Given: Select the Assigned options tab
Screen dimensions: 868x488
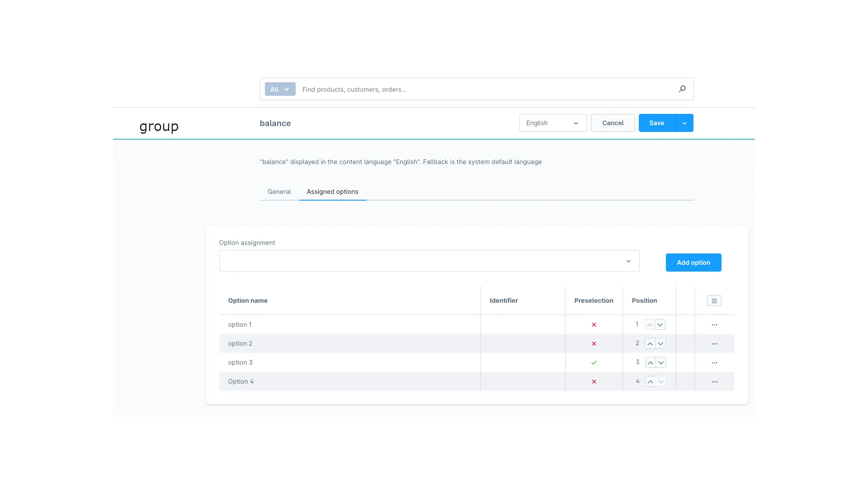Looking at the screenshot, I should click(x=332, y=192).
